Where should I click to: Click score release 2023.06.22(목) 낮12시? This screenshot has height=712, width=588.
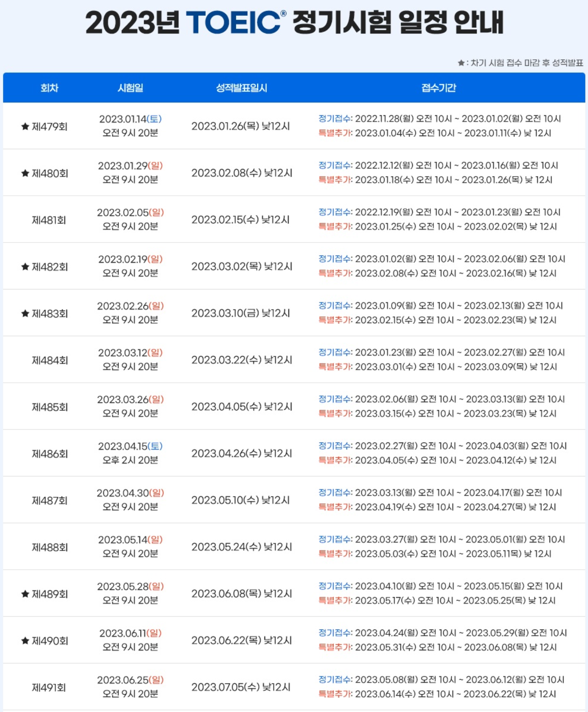coord(242,641)
